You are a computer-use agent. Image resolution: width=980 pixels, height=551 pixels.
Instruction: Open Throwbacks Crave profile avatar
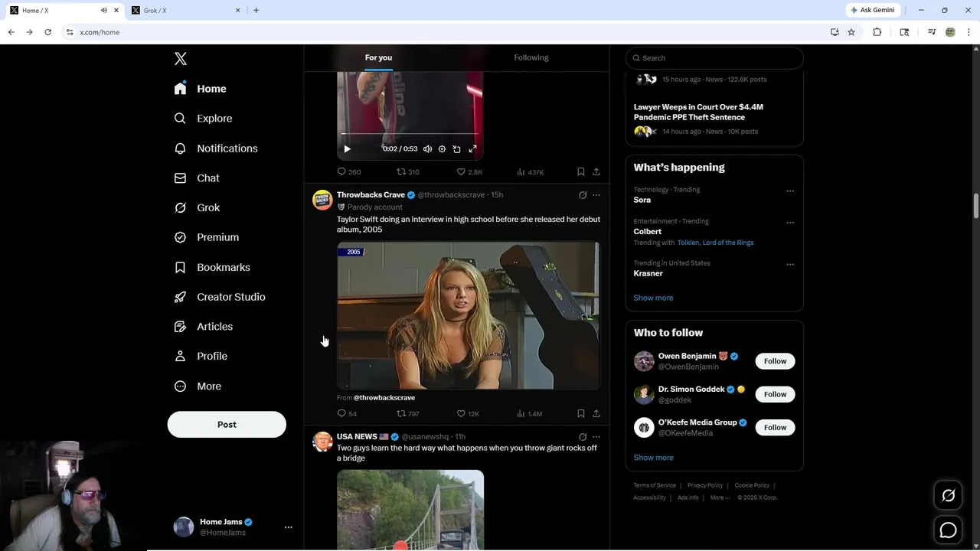coord(322,201)
